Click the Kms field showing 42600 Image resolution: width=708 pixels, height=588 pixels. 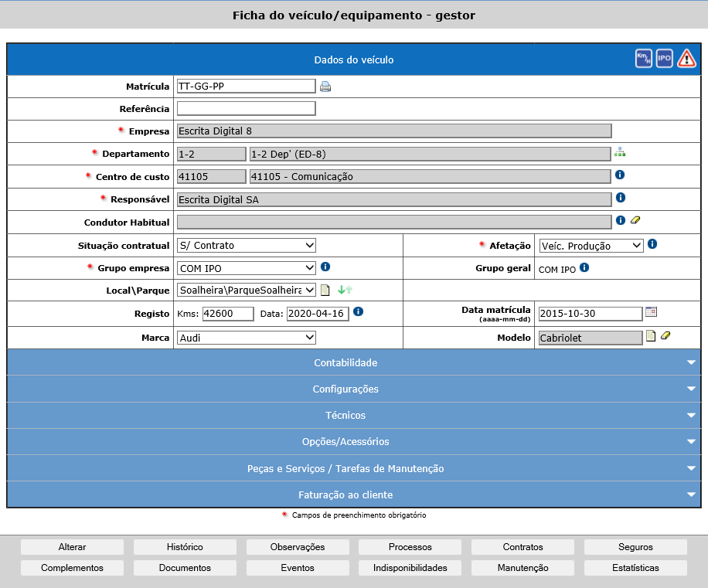[x=228, y=314]
